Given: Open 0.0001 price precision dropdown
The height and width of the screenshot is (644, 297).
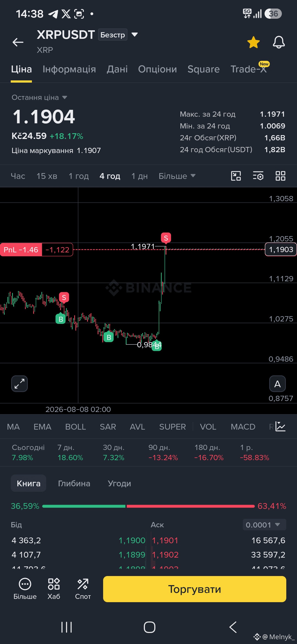Looking at the screenshot, I should 265,525.
